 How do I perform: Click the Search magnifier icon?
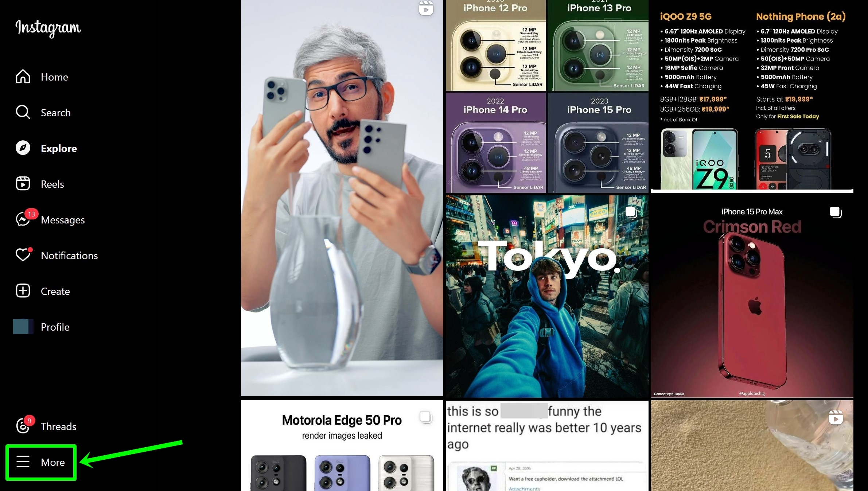click(x=23, y=112)
